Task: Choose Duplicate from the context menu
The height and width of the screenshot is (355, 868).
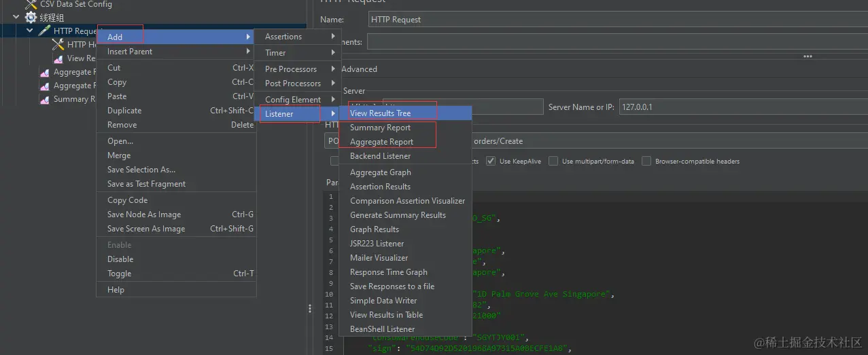Action: (x=175, y=111)
